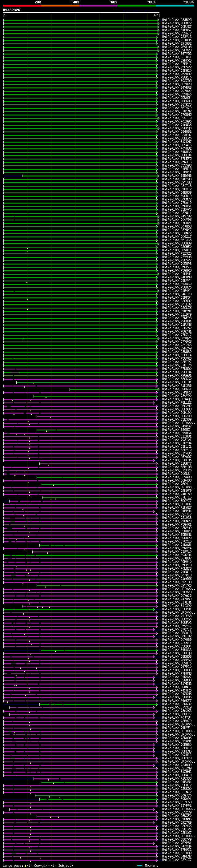197x868 pixels.
Task: Select the UniRef100_Q73SL9 hit label
Action: (177, 707)
